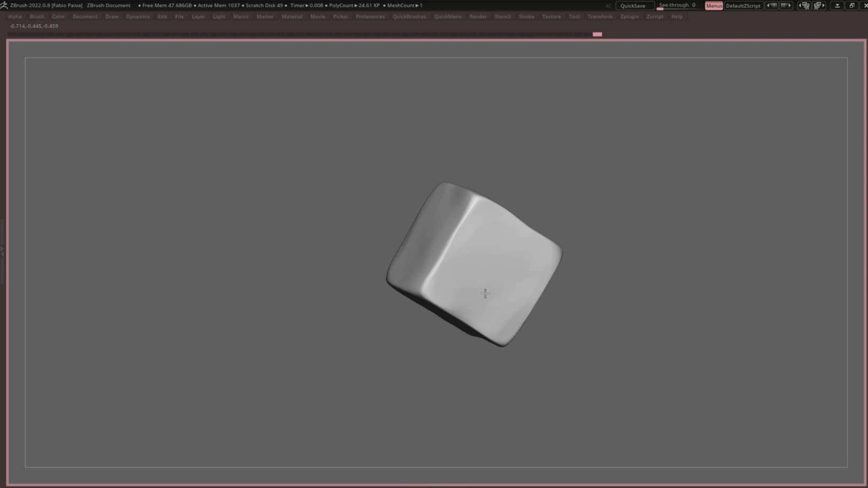
Task: Open the Help menu
Action: pyautogui.click(x=677, y=16)
